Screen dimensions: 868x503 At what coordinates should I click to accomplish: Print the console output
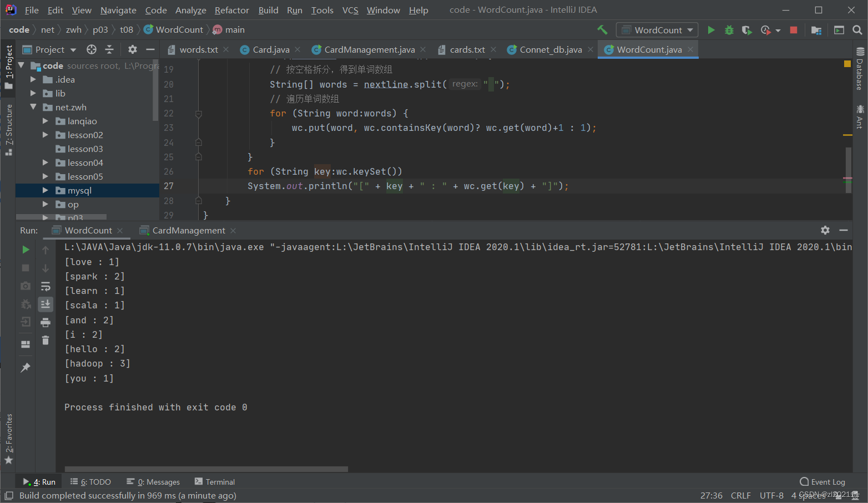46,322
